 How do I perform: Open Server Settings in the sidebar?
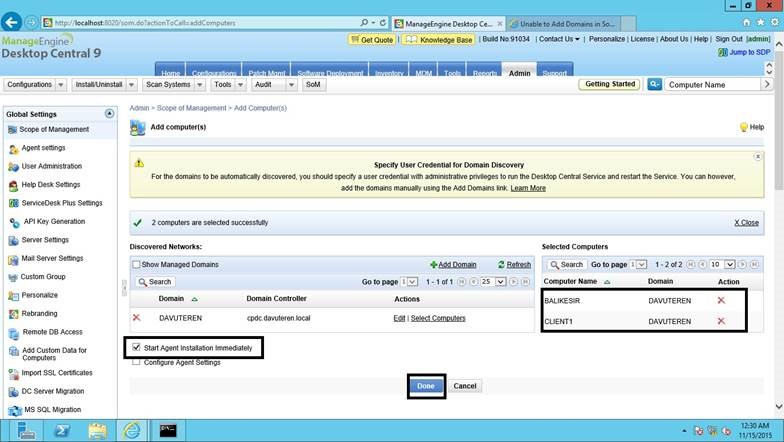[x=45, y=240]
